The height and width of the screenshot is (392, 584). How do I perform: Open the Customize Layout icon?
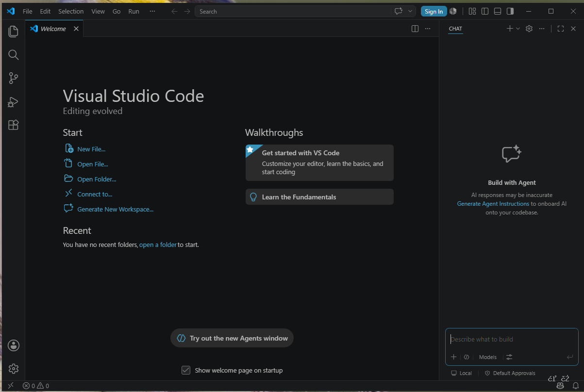(x=472, y=11)
